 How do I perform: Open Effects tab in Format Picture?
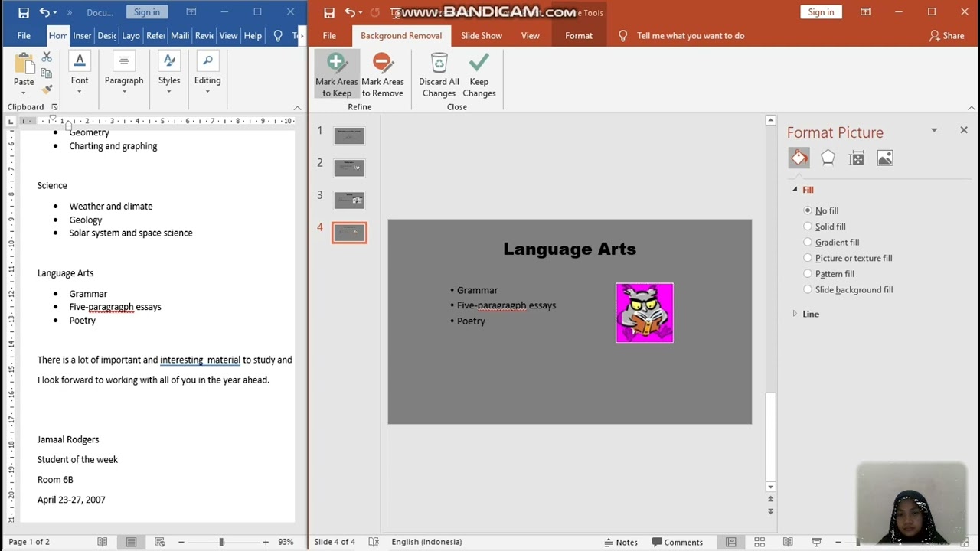(828, 158)
